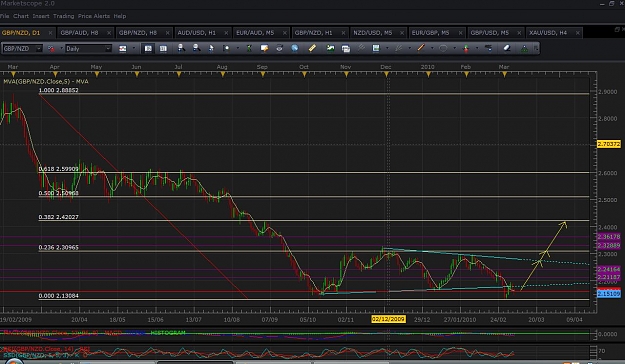625x364 pixels.
Task: Open the GBP/NZD symbol combo box
Action: pos(22,49)
